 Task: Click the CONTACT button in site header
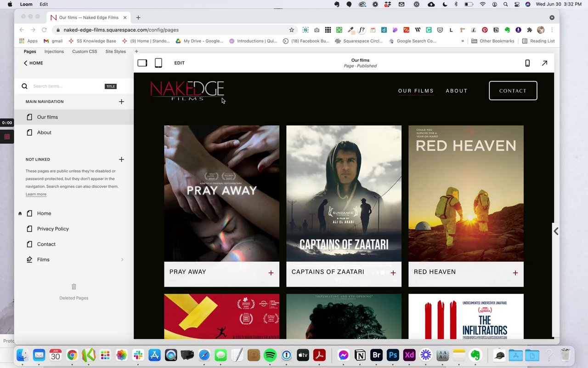click(513, 91)
